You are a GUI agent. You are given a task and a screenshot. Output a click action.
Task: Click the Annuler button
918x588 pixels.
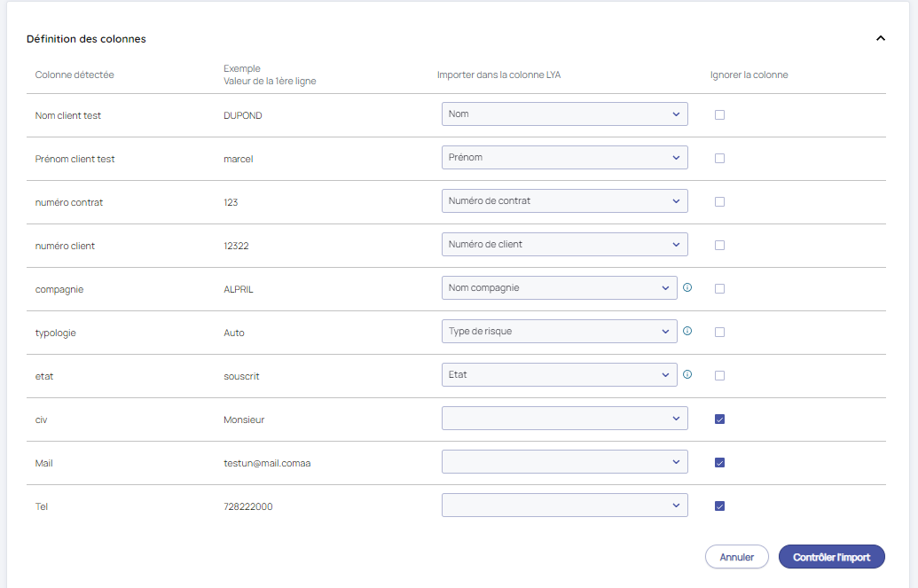coord(736,557)
